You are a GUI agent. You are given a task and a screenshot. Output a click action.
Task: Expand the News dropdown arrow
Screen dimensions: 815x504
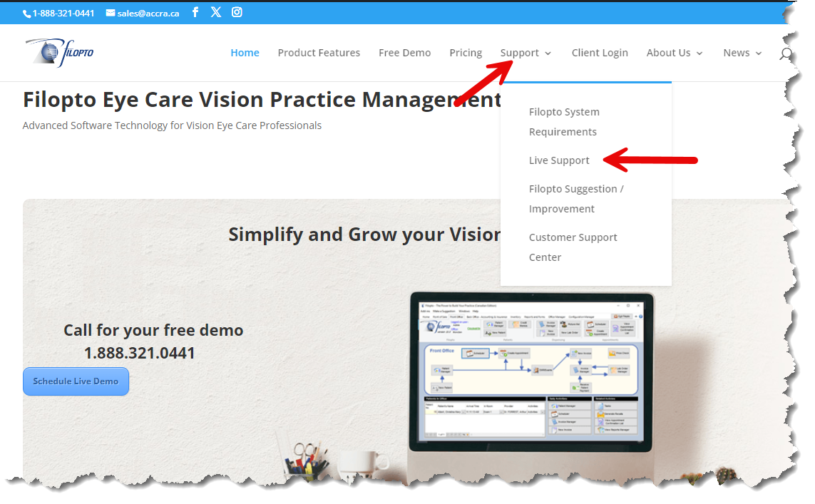(x=759, y=53)
